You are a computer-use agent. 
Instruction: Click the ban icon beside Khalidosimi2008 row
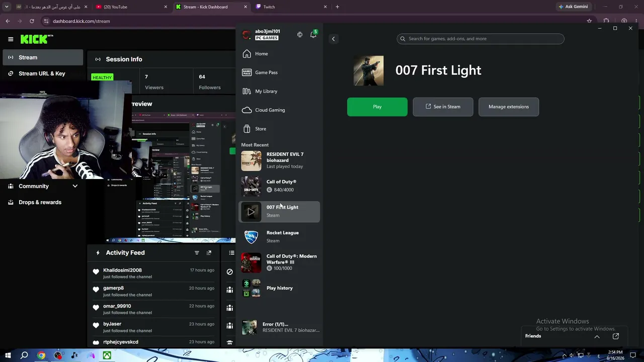click(230, 272)
